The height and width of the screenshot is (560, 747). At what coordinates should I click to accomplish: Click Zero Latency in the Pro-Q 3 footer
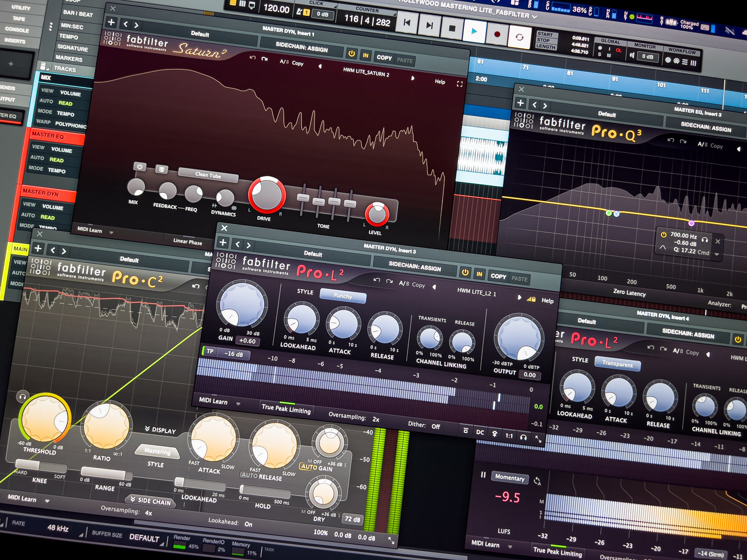tap(629, 292)
